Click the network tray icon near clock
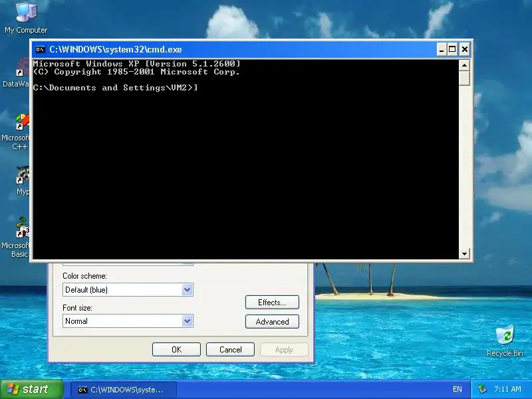 click(481, 389)
